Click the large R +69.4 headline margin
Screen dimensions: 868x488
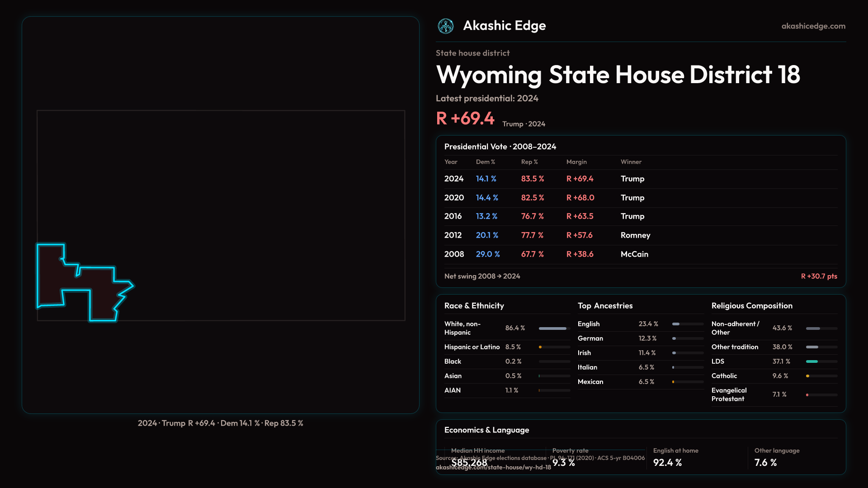465,118
